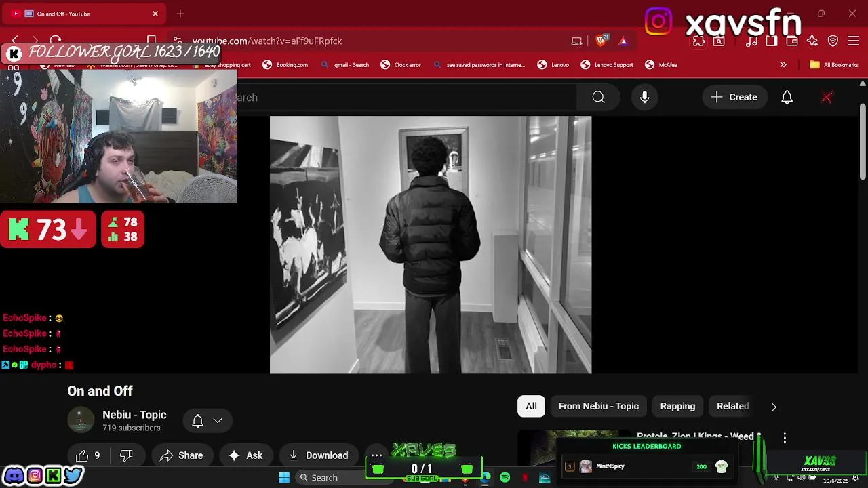Open the reader bookmark icon in the toolbar
Viewport: 868px width, 488px height.
click(x=152, y=41)
